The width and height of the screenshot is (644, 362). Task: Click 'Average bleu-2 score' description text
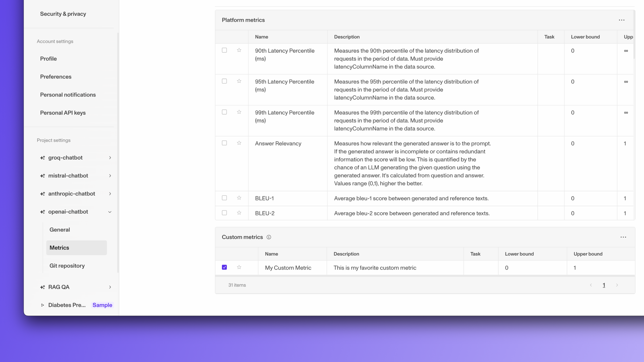pos(412,213)
